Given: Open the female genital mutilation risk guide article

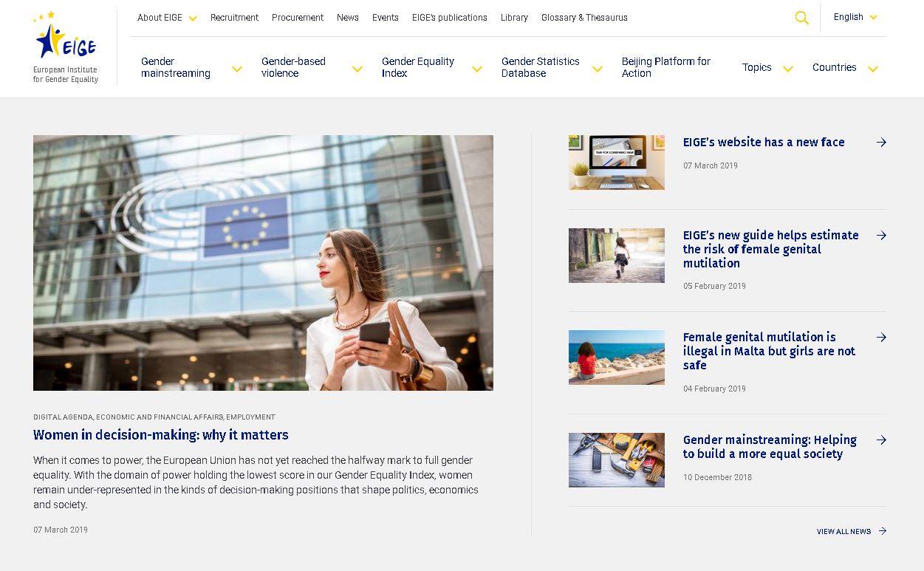Looking at the screenshot, I should click(x=771, y=249).
